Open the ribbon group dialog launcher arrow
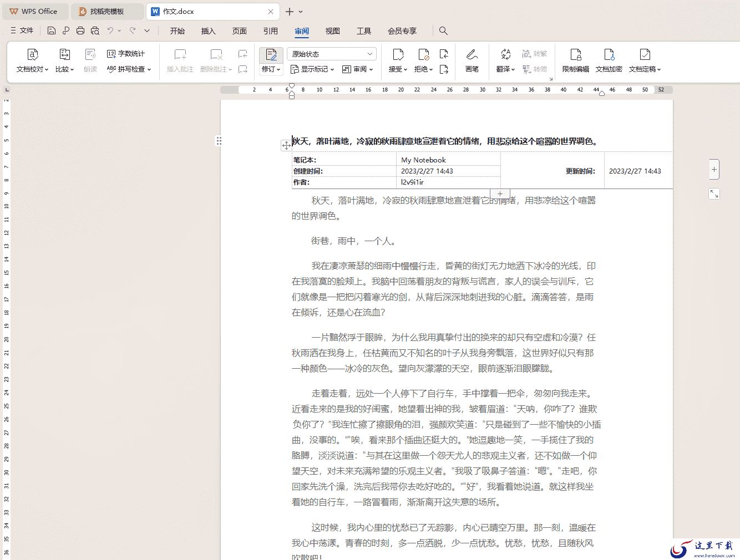 551,79
